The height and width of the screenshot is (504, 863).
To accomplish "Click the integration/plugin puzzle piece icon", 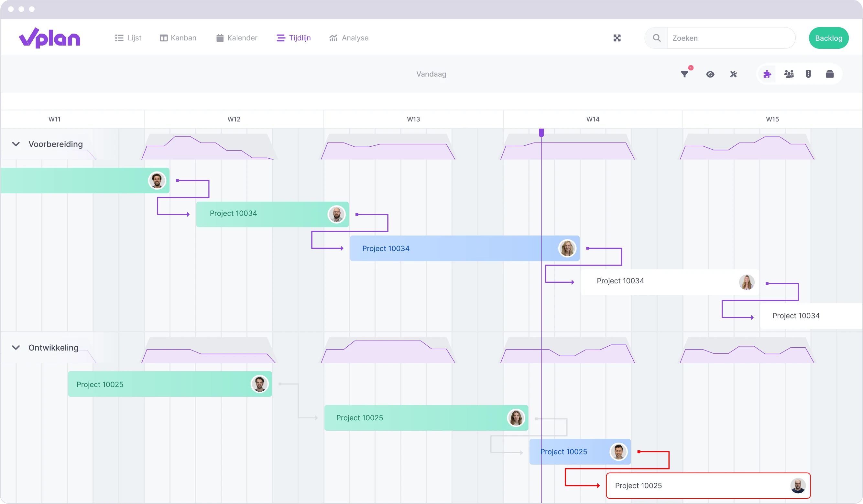I will click(x=767, y=74).
